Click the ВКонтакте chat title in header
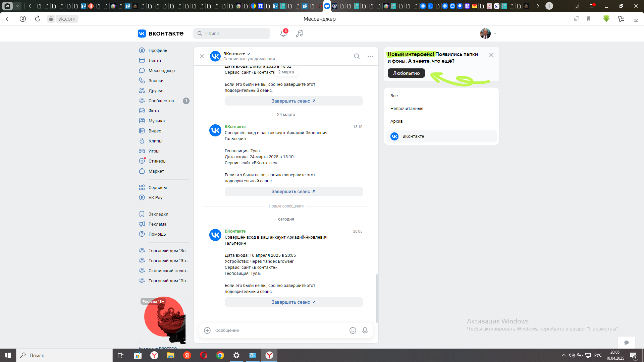Viewport: 644px width, 362px height. (x=234, y=54)
